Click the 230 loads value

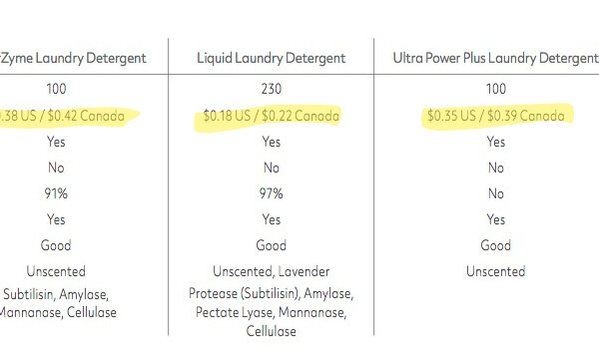coord(272,89)
